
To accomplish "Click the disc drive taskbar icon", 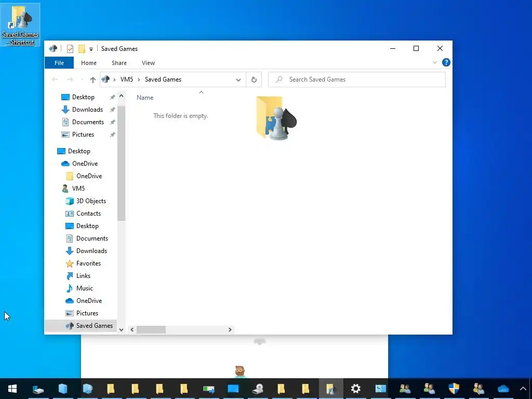I will click(x=257, y=389).
